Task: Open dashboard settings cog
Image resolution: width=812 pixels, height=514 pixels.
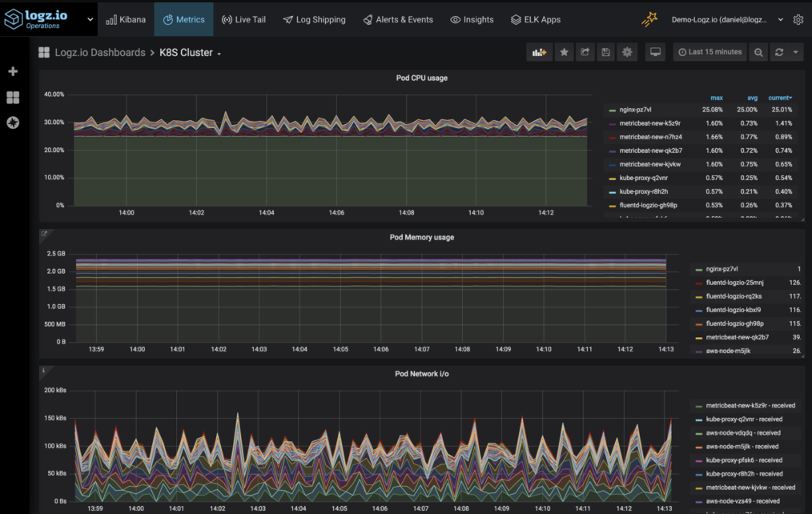Action: coord(626,52)
